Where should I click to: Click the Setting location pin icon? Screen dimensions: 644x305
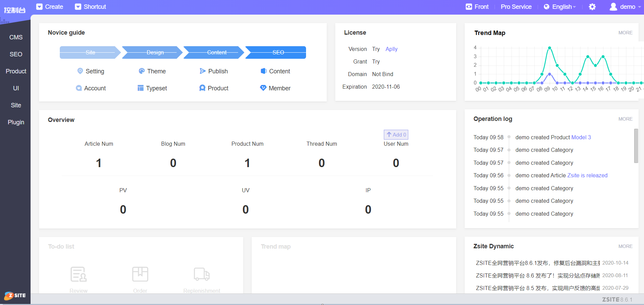pos(80,71)
